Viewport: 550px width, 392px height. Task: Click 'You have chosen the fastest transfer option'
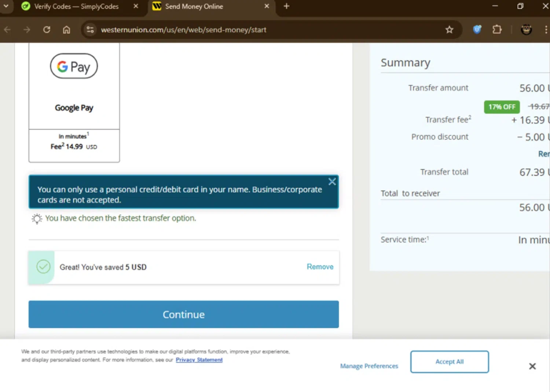tap(121, 218)
